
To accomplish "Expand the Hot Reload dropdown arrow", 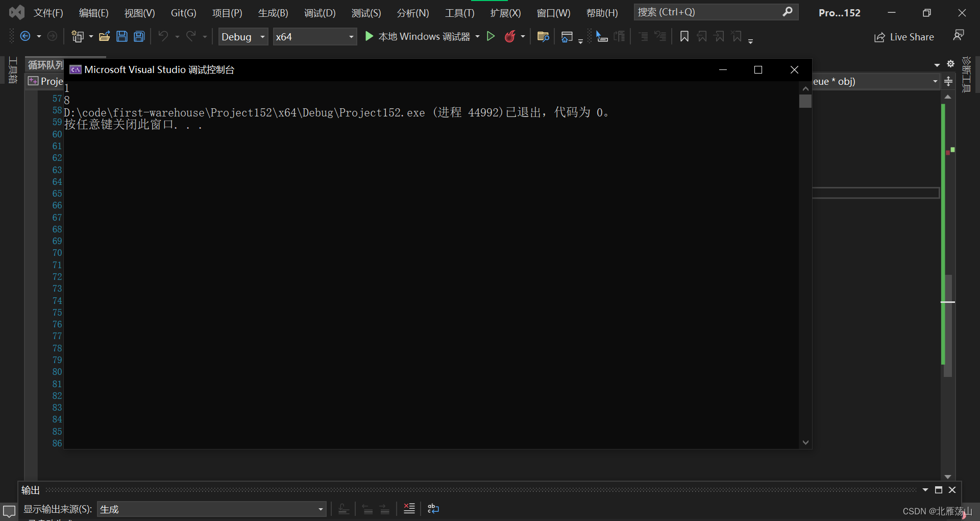I will [x=523, y=36].
